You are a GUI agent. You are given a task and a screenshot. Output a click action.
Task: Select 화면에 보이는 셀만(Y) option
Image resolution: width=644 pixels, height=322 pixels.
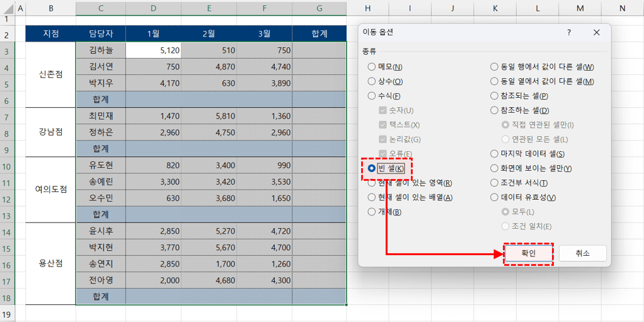point(531,168)
